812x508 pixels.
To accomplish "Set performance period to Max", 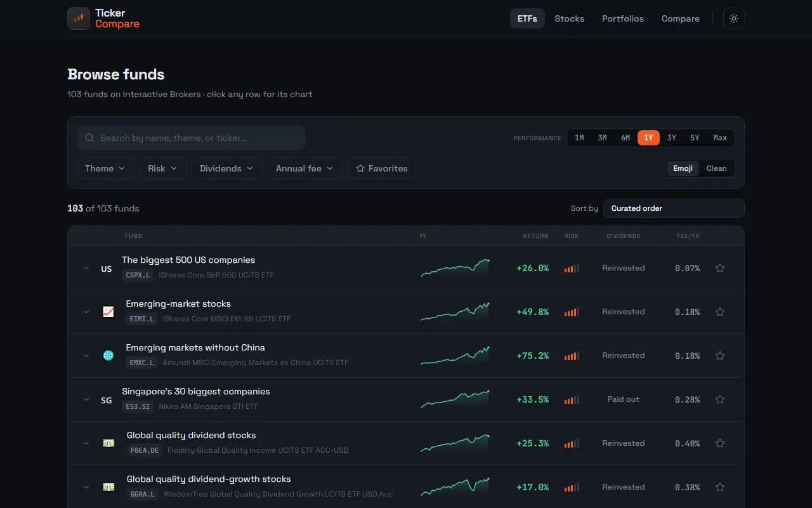I will point(720,138).
